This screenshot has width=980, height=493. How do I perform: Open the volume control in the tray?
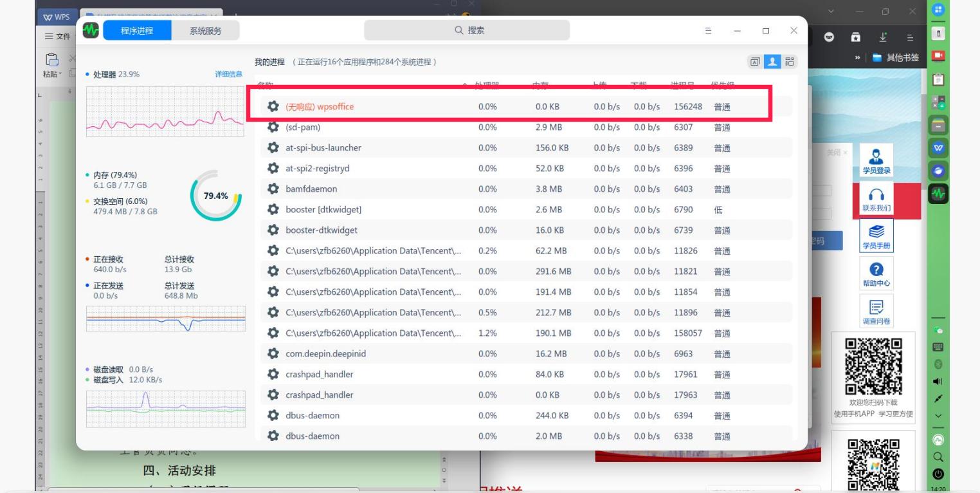point(938,382)
